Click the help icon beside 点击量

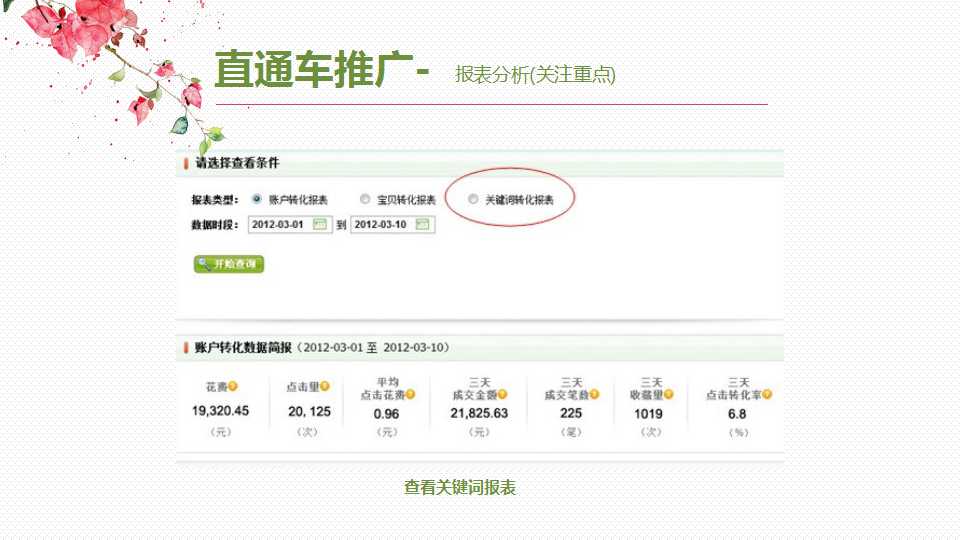[325, 386]
